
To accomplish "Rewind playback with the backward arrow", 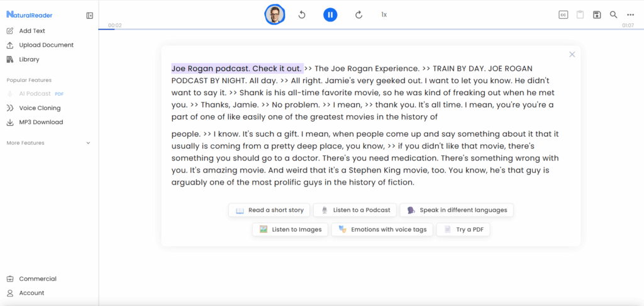I will coord(302,15).
